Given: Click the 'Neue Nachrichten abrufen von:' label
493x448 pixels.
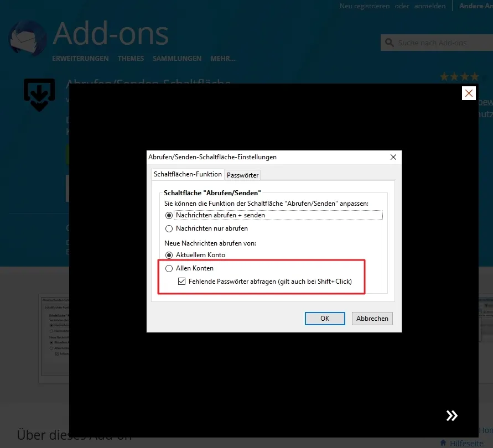Looking at the screenshot, I should click(210, 243).
